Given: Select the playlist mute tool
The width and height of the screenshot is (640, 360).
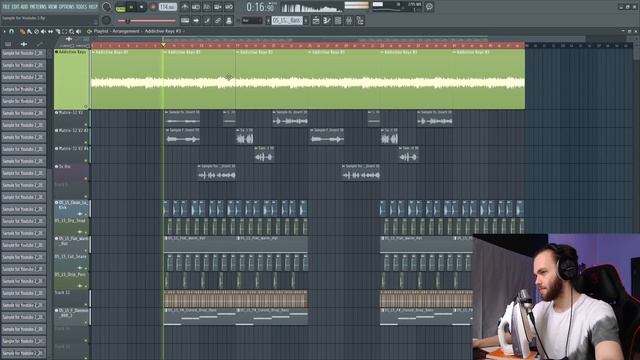Looking at the screenshot, I should click(x=43, y=31).
